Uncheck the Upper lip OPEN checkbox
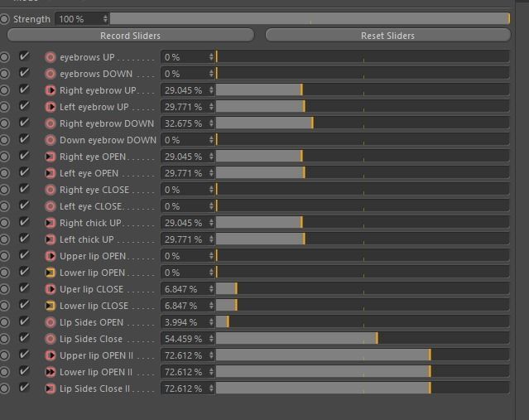The height and width of the screenshot is (420, 529). [x=24, y=256]
